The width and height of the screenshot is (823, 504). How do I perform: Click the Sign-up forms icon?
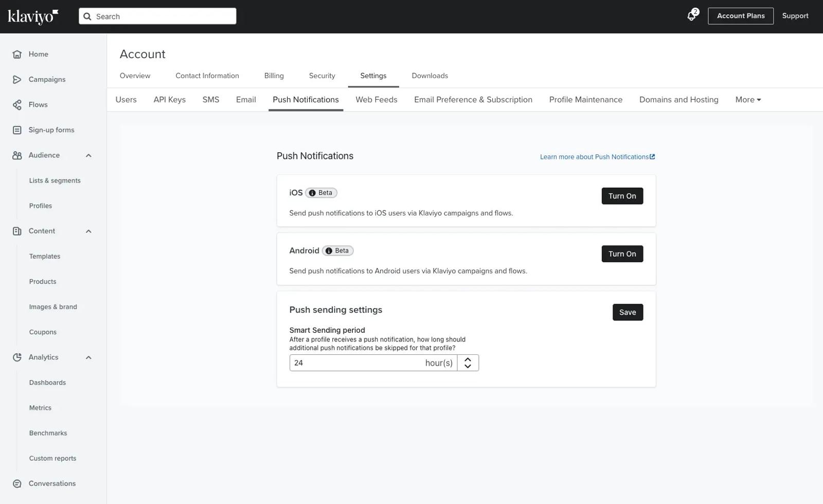click(17, 130)
